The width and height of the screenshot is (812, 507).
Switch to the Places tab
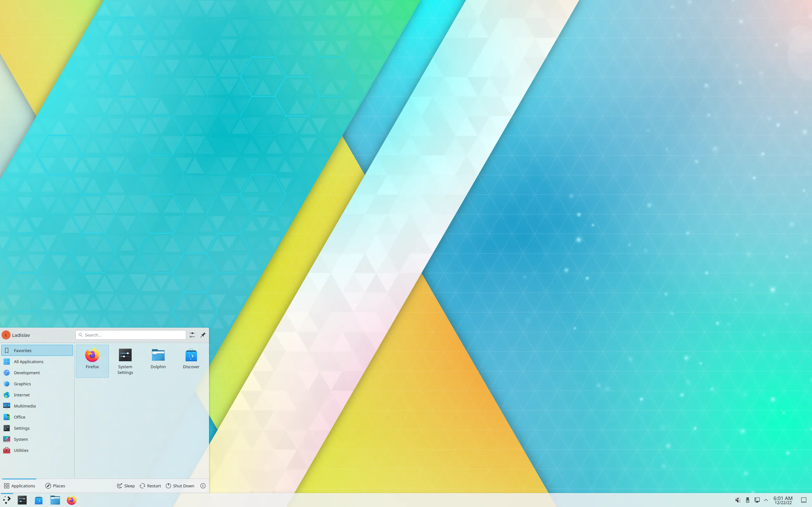55,485
